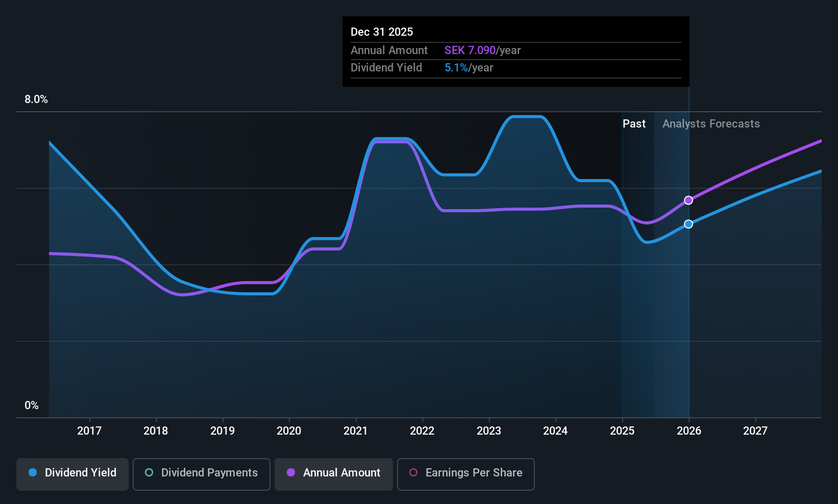Click the 0% y-axis label
The image size is (838, 504).
tap(32, 406)
